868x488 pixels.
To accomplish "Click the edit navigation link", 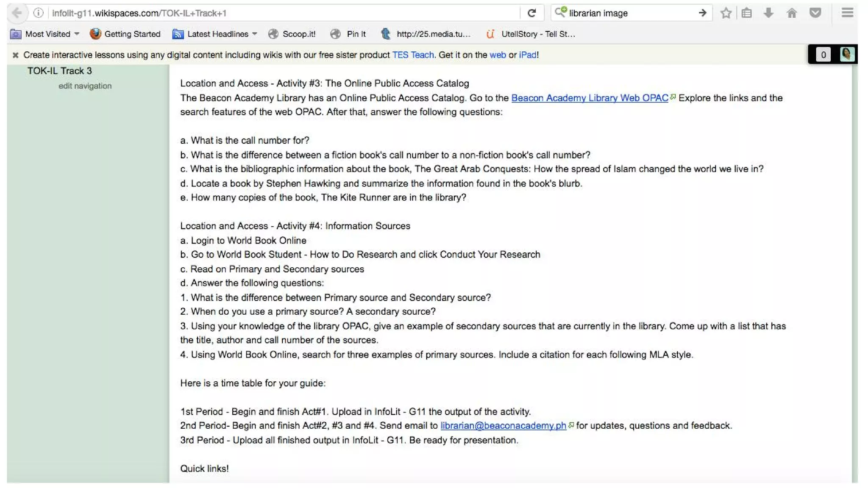I will click(85, 86).
